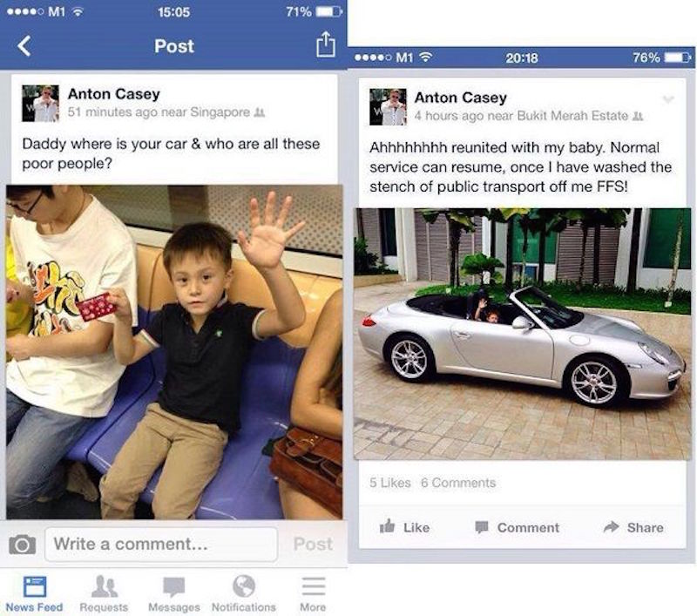Open the Messages tab icon

(173, 586)
